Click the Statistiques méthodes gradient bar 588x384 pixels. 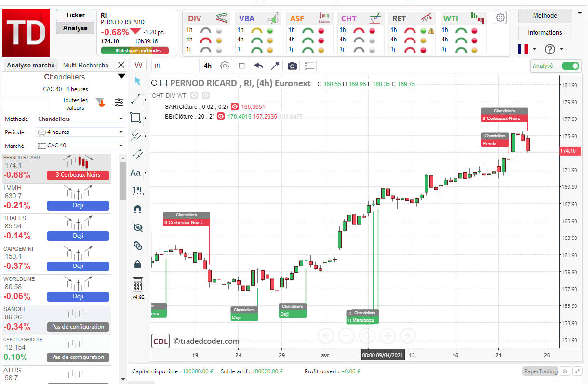click(135, 50)
